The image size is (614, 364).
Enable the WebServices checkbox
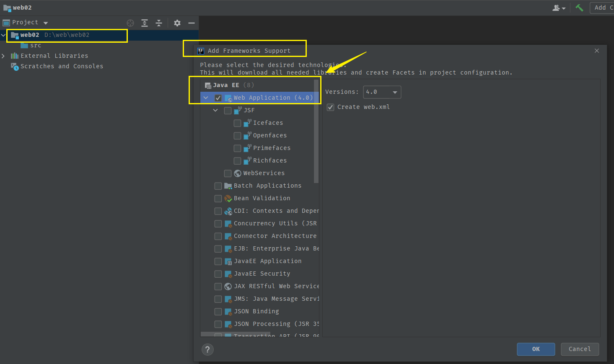coord(228,173)
